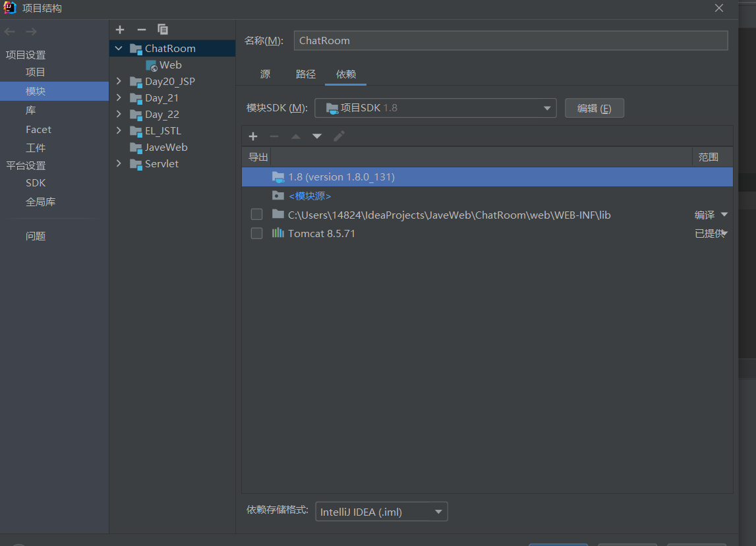Enable export checkbox for Tomcat 8.5.71
Viewport: 756px width, 546px height.
pos(256,232)
